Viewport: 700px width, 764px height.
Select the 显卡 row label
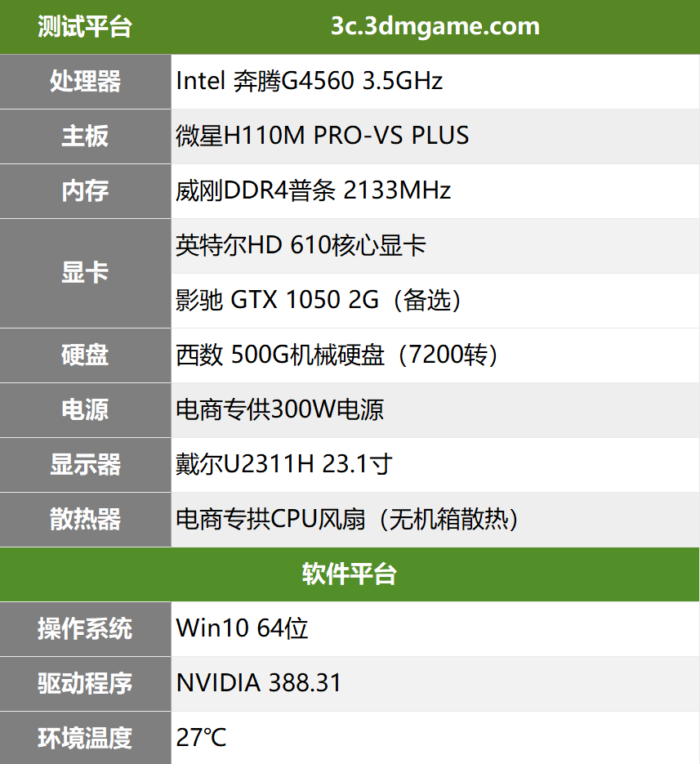(85, 273)
